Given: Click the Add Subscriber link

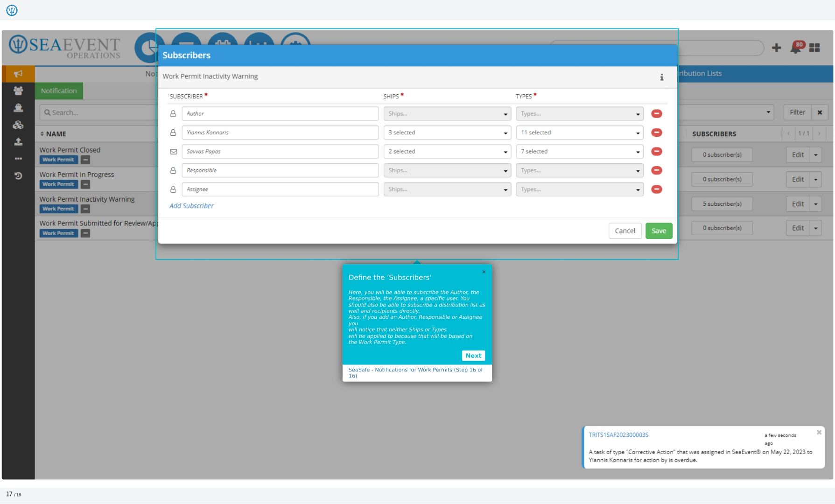Looking at the screenshot, I should [x=191, y=206].
